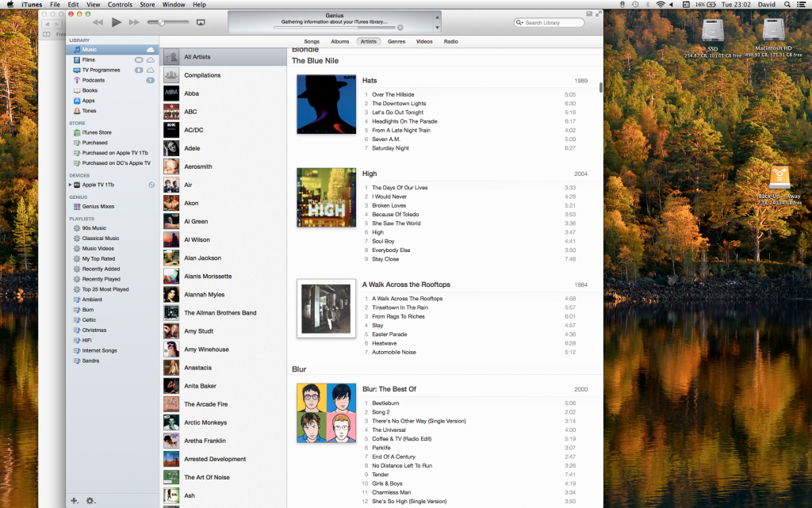The width and height of the screenshot is (812, 508).
Task: Click the sync icon beside Apple TV 1Tb
Action: pyautogui.click(x=151, y=185)
